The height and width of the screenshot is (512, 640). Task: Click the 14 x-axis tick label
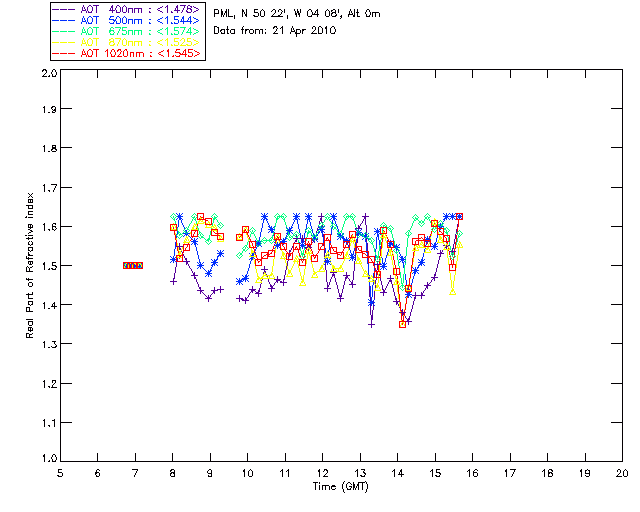398,473
